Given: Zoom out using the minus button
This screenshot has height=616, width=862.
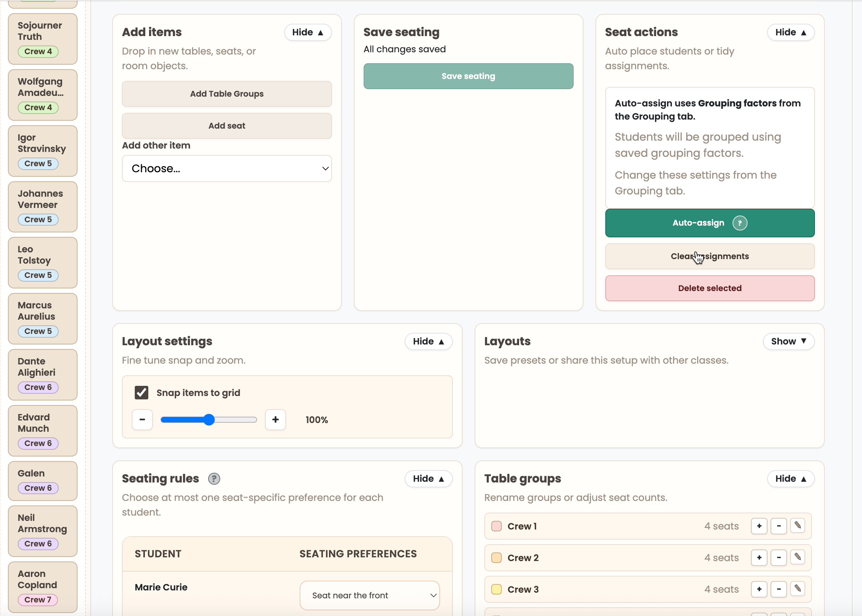Looking at the screenshot, I should (142, 420).
